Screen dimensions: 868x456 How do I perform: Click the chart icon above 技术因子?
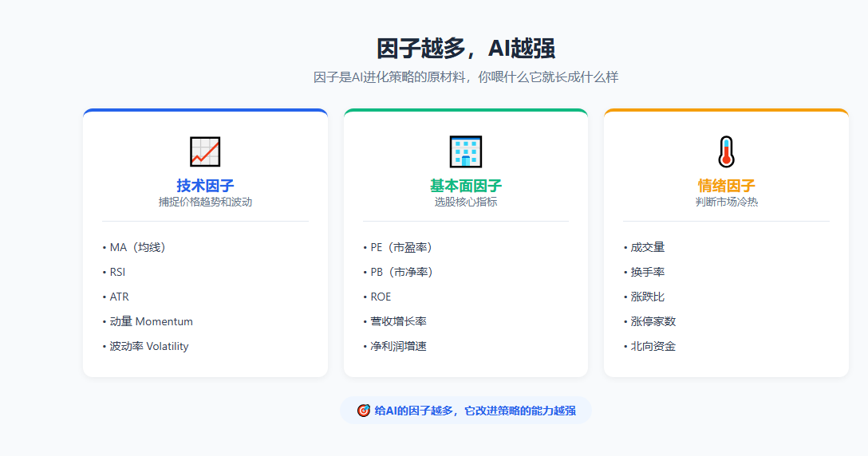[205, 151]
